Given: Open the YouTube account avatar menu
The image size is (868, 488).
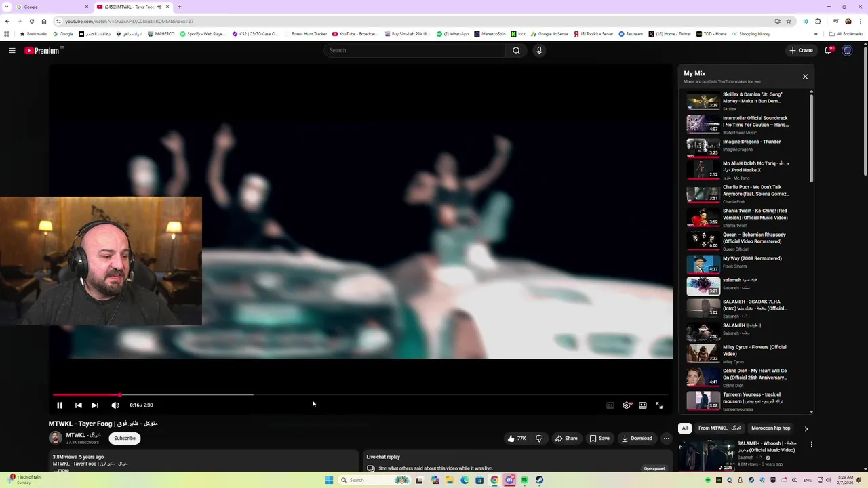Looking at the screenshot, I should [847, 50].
